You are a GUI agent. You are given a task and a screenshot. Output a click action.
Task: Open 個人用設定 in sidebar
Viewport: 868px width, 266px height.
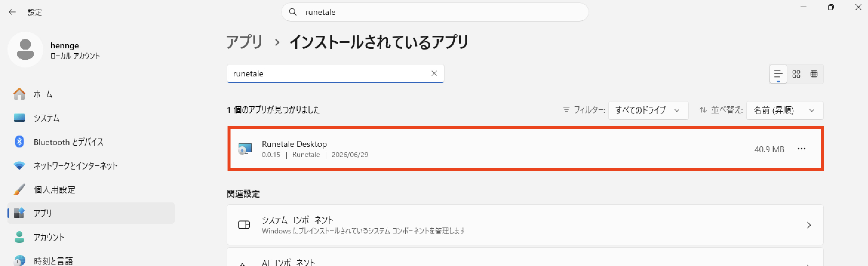[x=91, y=190]
